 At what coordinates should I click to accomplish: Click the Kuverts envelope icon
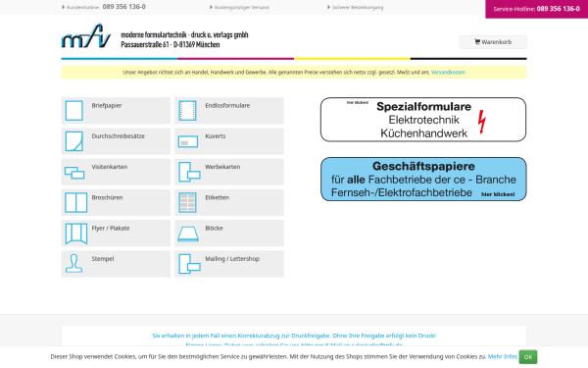(188, 141)
